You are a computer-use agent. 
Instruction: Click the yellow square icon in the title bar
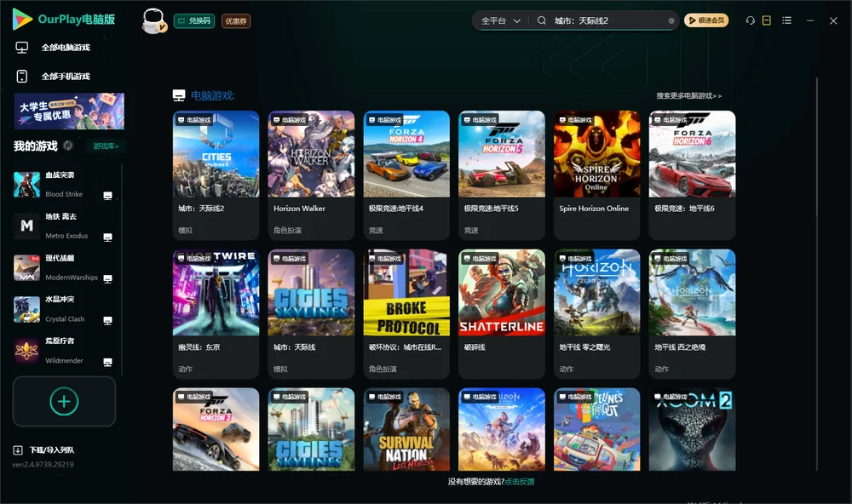point(767,20)
